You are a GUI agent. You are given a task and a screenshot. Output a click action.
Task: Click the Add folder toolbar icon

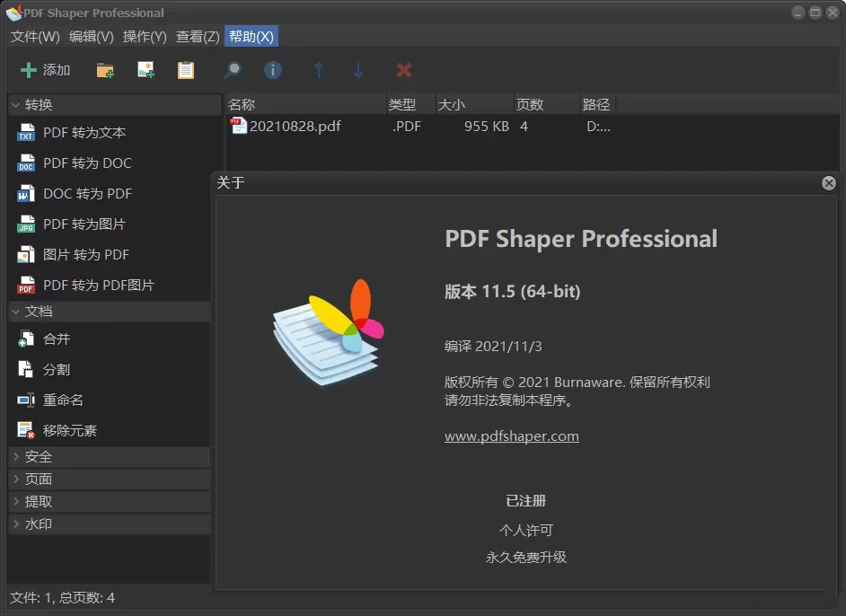[105, 70]
